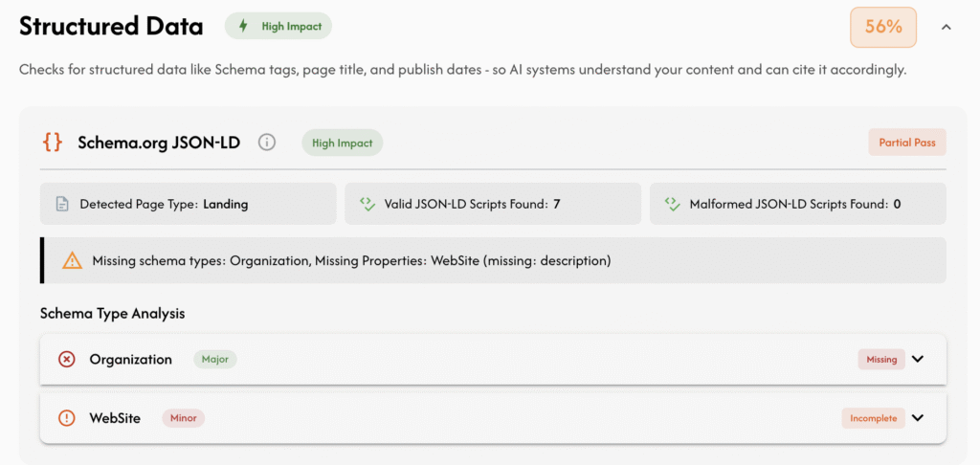Click the orange curly braces JSON-LD icon
Image resolution: width=980 pixels, height=465 pixels.
53,143
